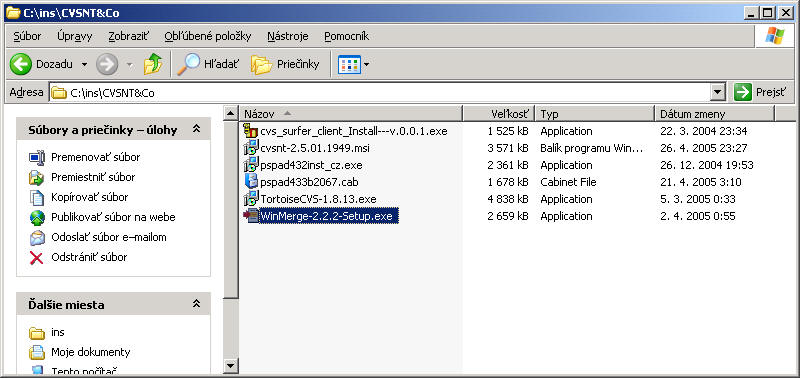Select cvsnt-2.5.01.1949.msi file
The width and height of the screenshot is (800, 378).
pyautogui.click(x=315, y=148)
